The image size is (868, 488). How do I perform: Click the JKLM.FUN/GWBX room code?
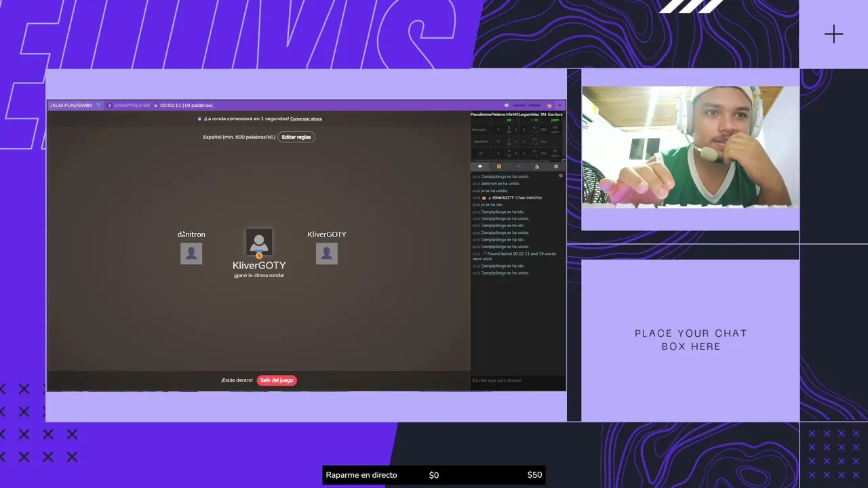click(71, 105)
